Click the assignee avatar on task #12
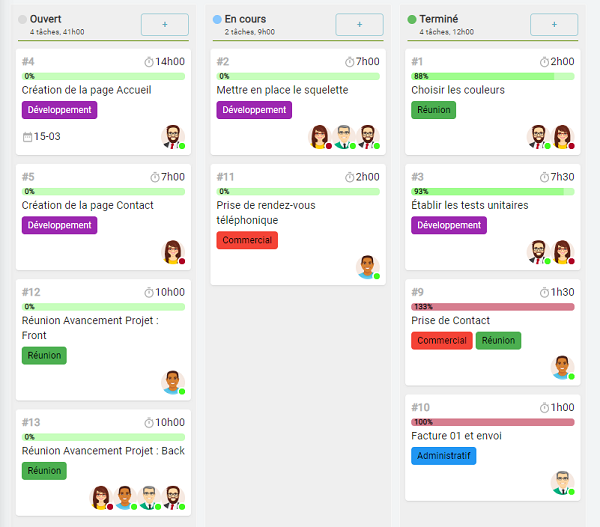The width and height of the screenshot is (600, 527). click(x=173, y=382)
